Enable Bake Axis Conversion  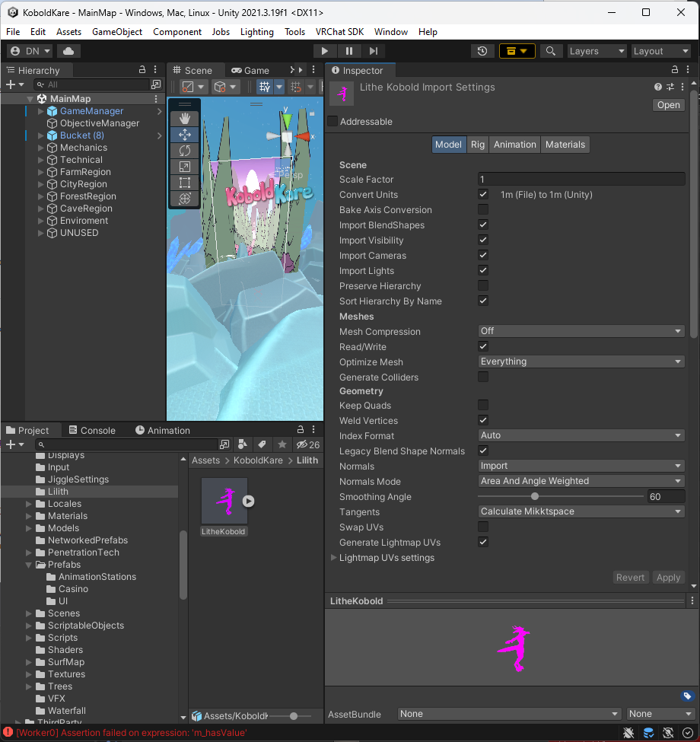[483, 209]
